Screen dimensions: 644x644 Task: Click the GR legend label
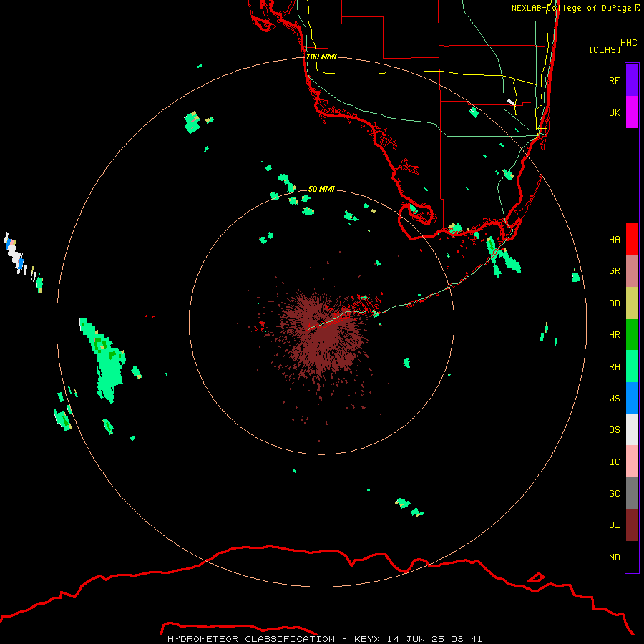pyautogui.click(x=614, y=271)
